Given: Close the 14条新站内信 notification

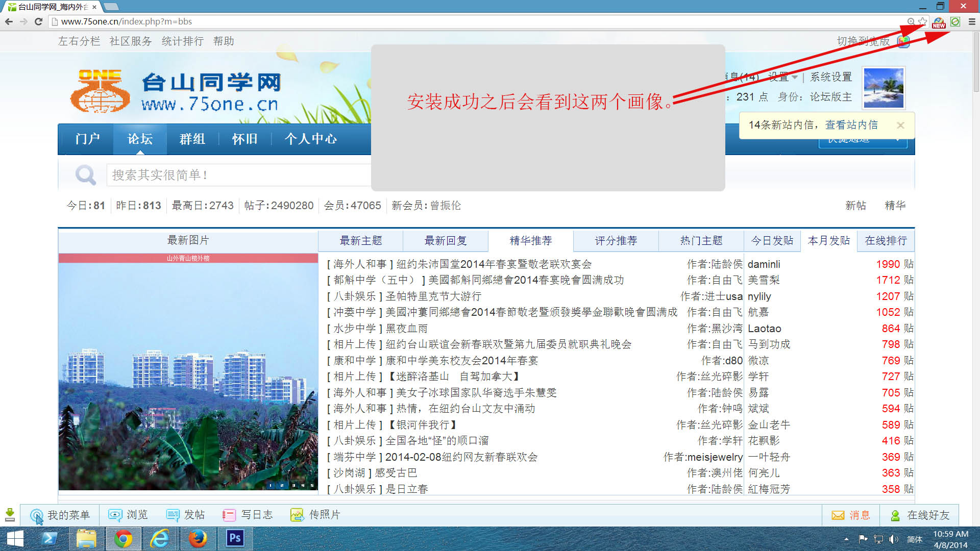Looking at the screenshot, I should tap(900, 126).
